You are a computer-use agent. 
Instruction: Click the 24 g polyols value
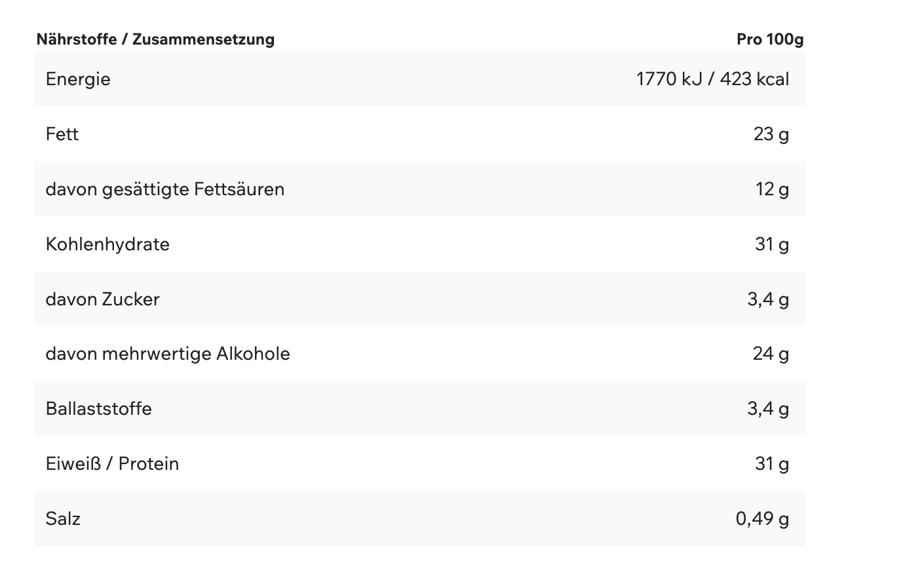pyautogui.click(x=771, y=354)
